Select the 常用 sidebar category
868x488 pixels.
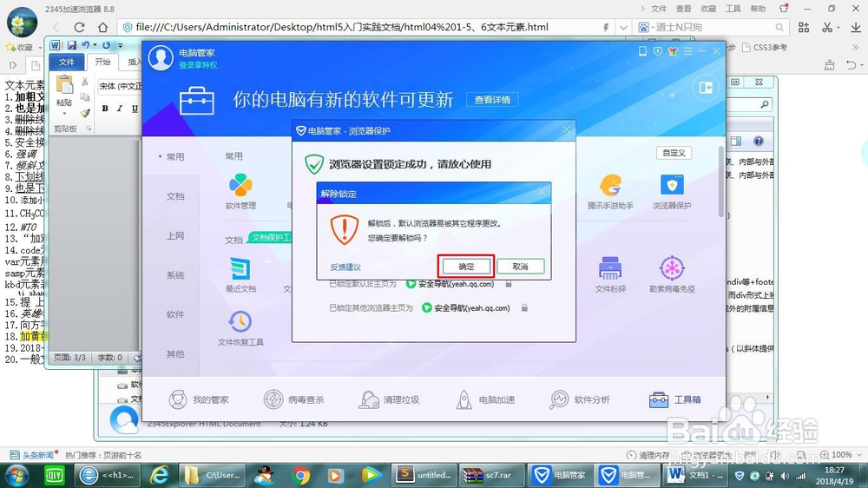(x=175, y=157)
